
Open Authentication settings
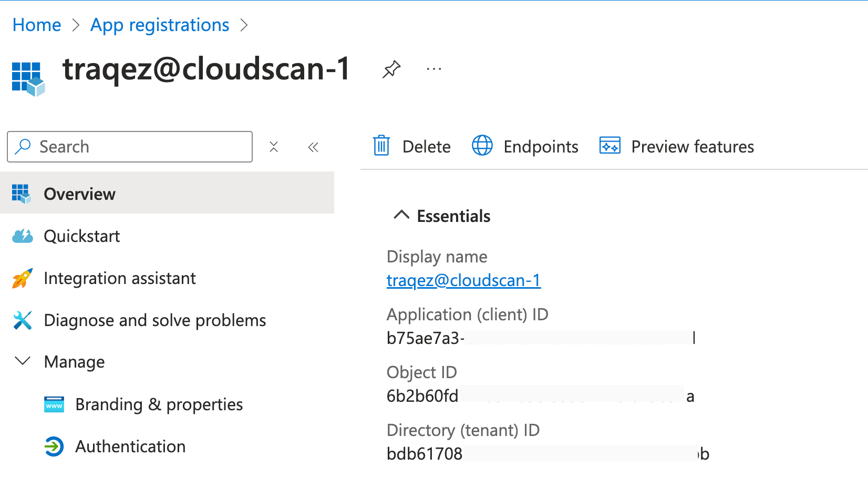[x=130, y=446]
